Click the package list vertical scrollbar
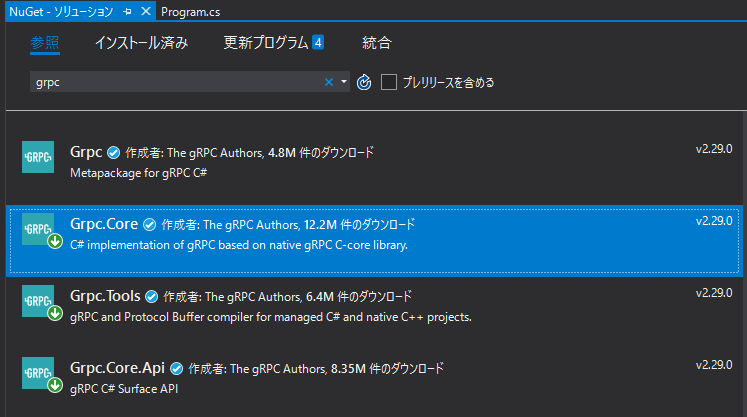Viewport: 747px width, 417px height. (745, 264)
